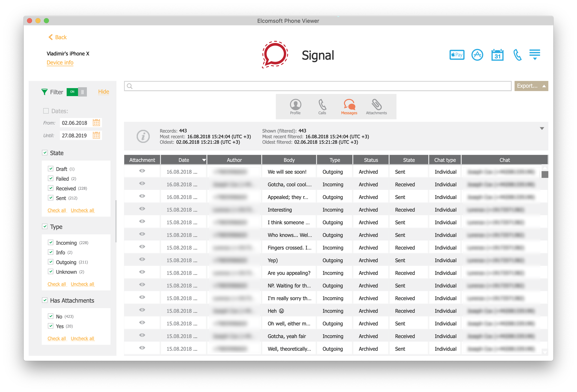Expand the more categories menu icon
Image resolution: width=577 pixels, height=392 pixels.
click(x=535, y=54)
